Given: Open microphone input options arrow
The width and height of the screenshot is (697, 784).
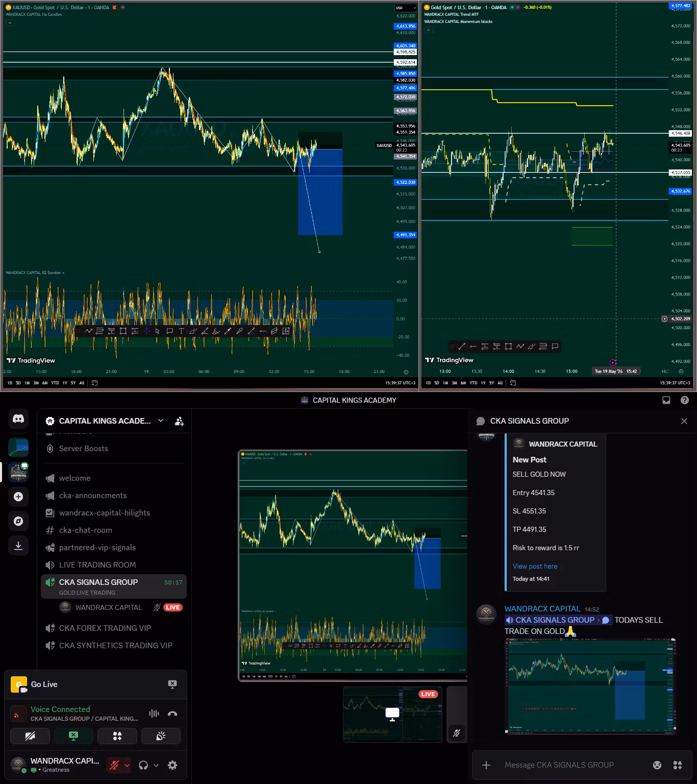Looking at the screenshot, I should pyautogui.click(x=127, y=765).
